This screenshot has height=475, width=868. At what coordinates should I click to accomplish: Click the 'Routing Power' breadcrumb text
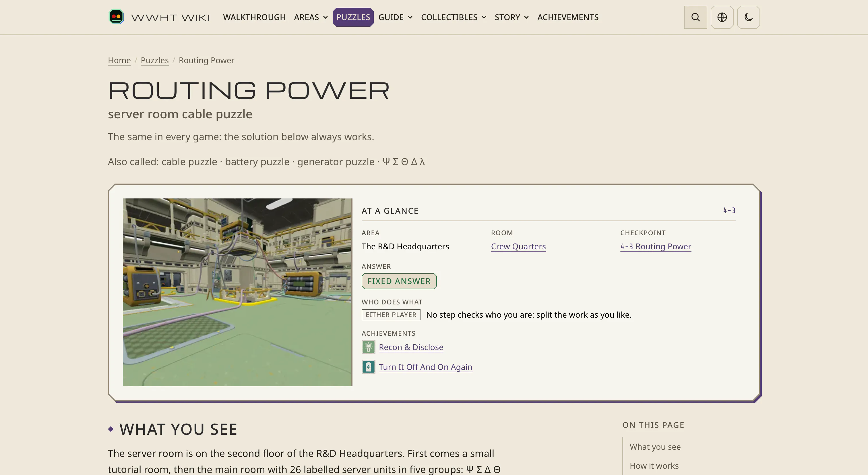pos(206,60)
